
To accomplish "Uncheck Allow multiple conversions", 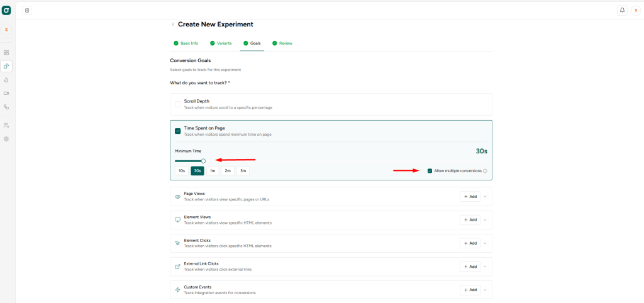I will point(430,171).
